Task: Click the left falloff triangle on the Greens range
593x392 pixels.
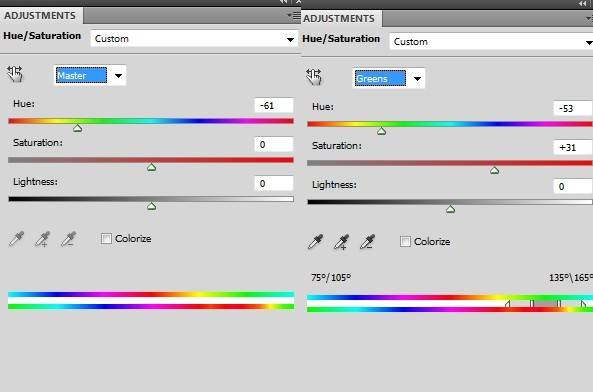Action: click(x=508, y=304)
